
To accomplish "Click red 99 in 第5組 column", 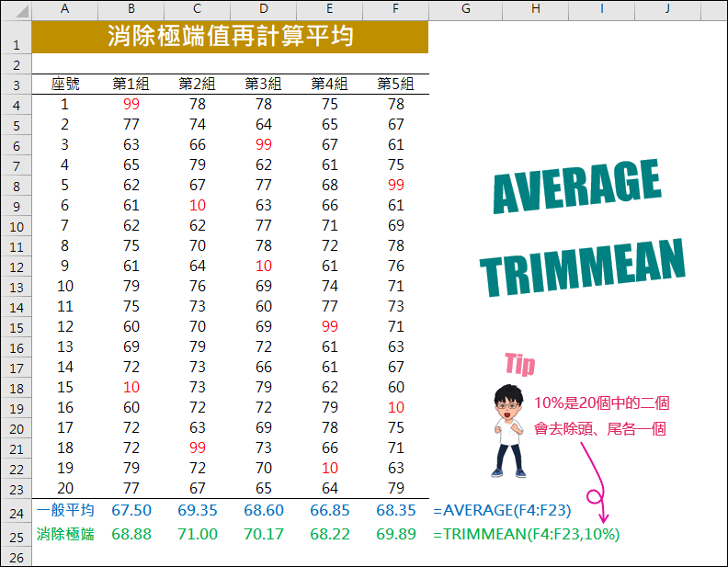I will (x=395, y=185).
